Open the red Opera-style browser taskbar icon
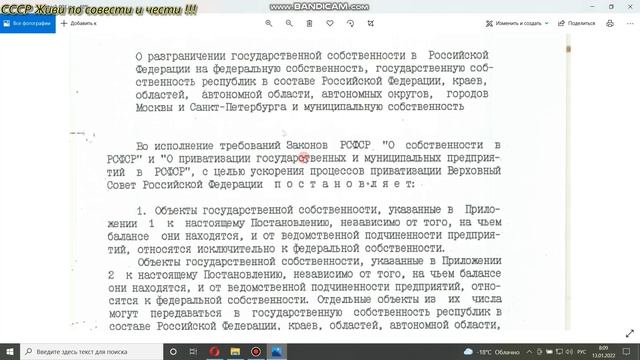 pyautogui.click(x=214, y=351)
